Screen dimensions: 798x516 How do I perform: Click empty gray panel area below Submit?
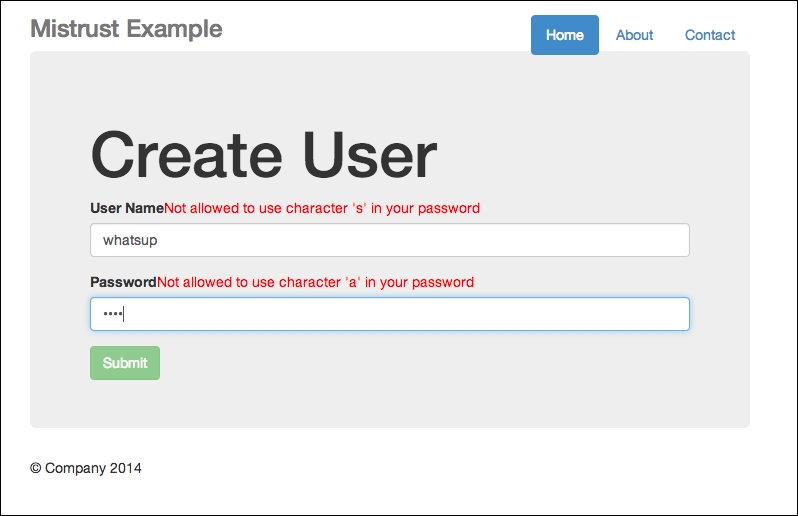coord(400,403)
